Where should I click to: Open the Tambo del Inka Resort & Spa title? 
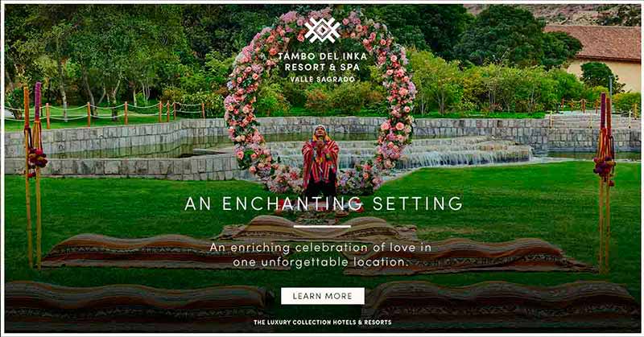pyautogui.click(x=323, y=62)
